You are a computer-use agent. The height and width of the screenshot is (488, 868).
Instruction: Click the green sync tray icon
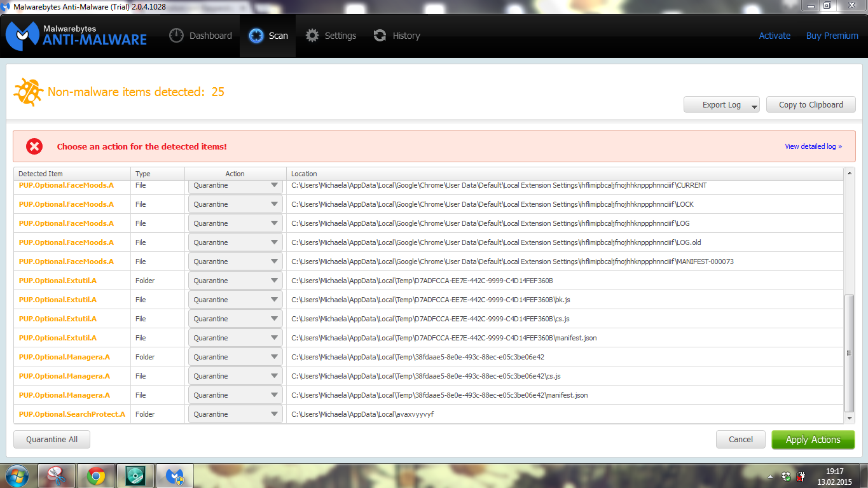click(x=786, y=476)
